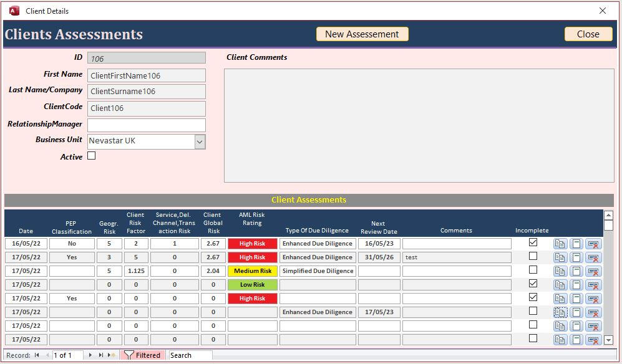Click the PEP Classification field showing No
This screenshot has height=364, width=622.
72,244
